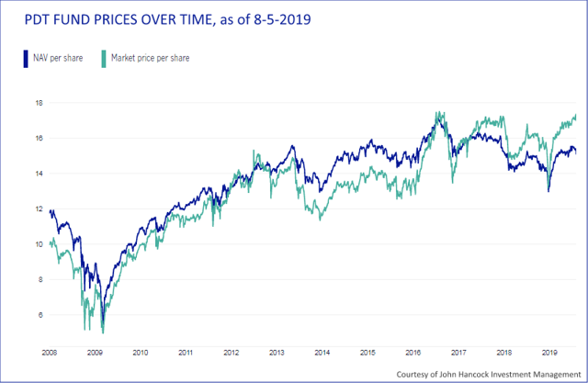This screenshot has height=383, width=588.
Task: Select the 2012 x-axis label
Action: (x=232, y=353)
